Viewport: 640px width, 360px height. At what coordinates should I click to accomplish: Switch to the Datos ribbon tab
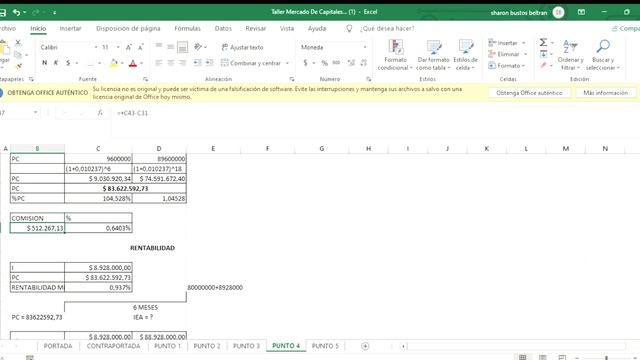[x=223, y=29]
